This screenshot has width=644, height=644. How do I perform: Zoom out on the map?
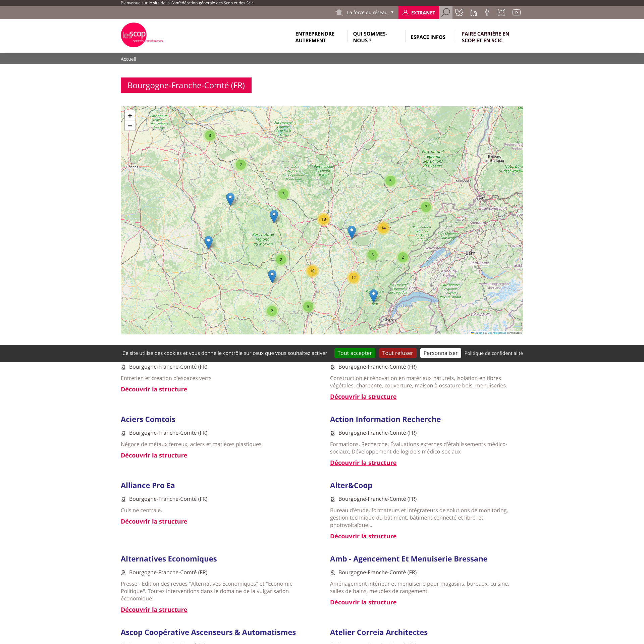(x=130, y=126)
